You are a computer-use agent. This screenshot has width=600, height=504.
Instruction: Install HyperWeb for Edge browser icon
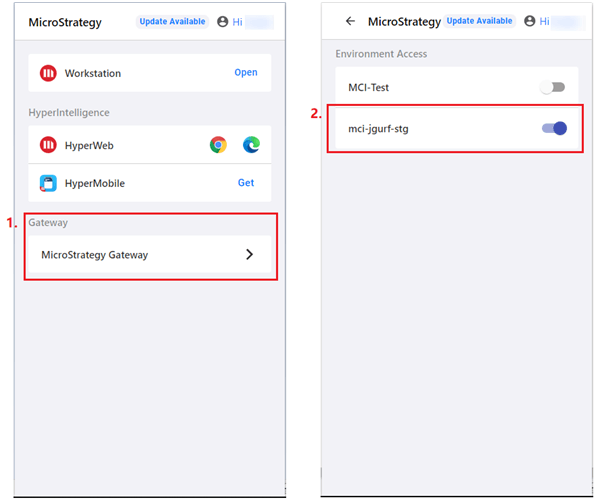click(x=251, y=145)
